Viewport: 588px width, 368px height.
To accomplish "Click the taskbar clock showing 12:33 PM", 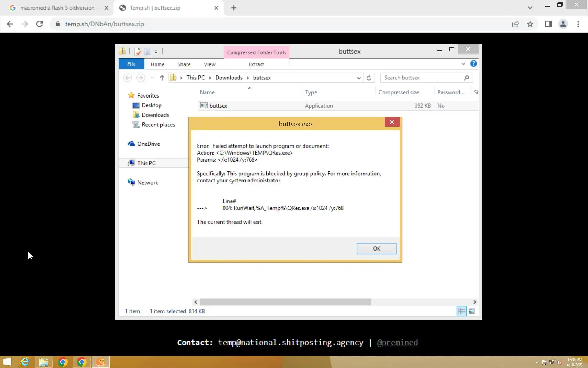I will point(574,362).
